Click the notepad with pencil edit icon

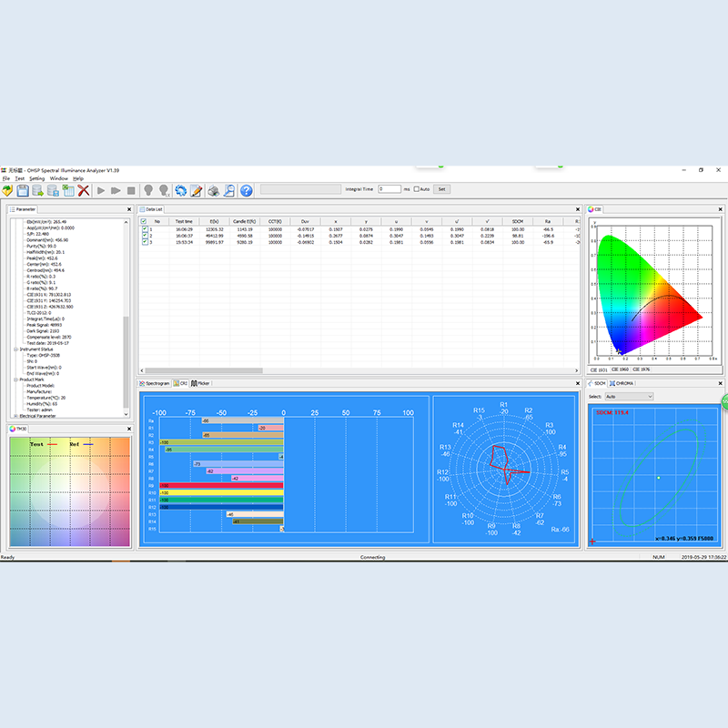pos(197,190)
